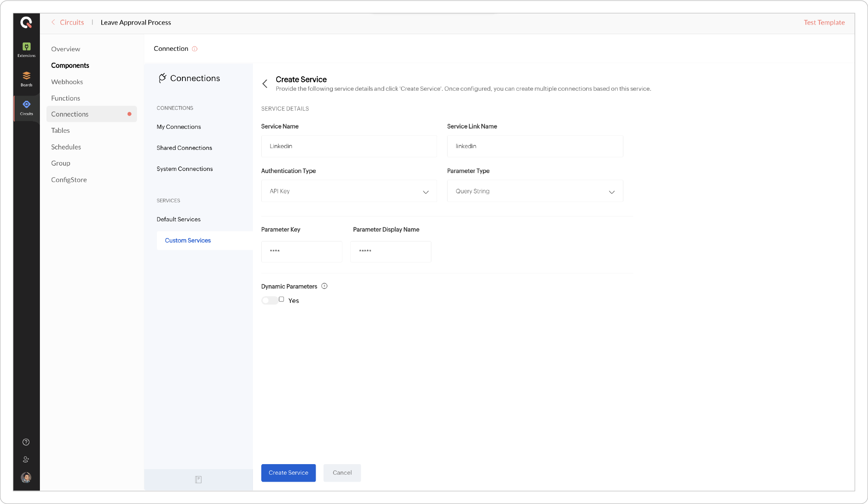This screenshot has width=868, height=504.
Task: Toggle the Dynamic Parameters switch
Action: click(x=269, y=300)
